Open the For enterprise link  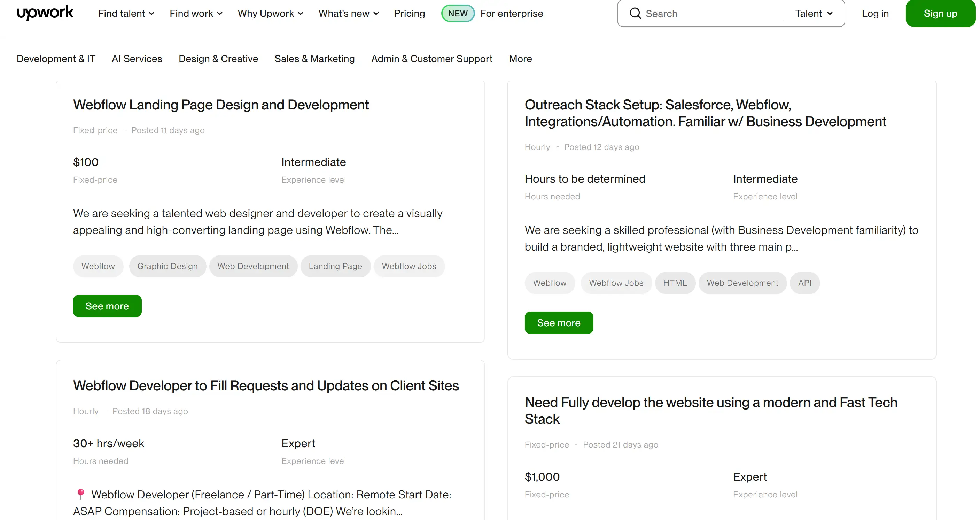[512, 13]
